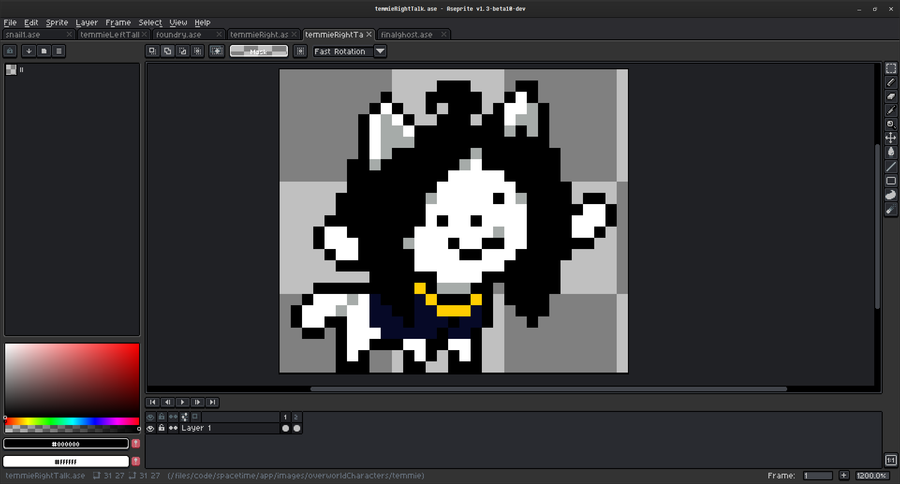Switch to the temmieLeftTalk tab

[113, 34]
